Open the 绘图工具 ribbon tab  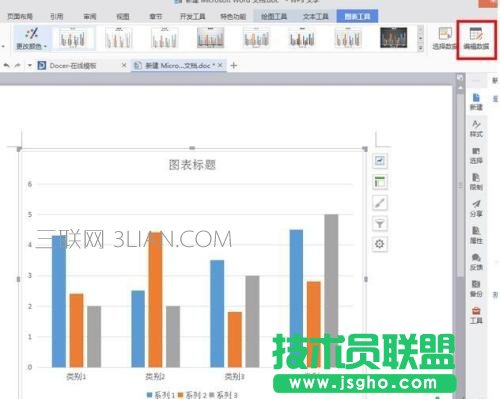pyautogui.click(x=274, y=16)
